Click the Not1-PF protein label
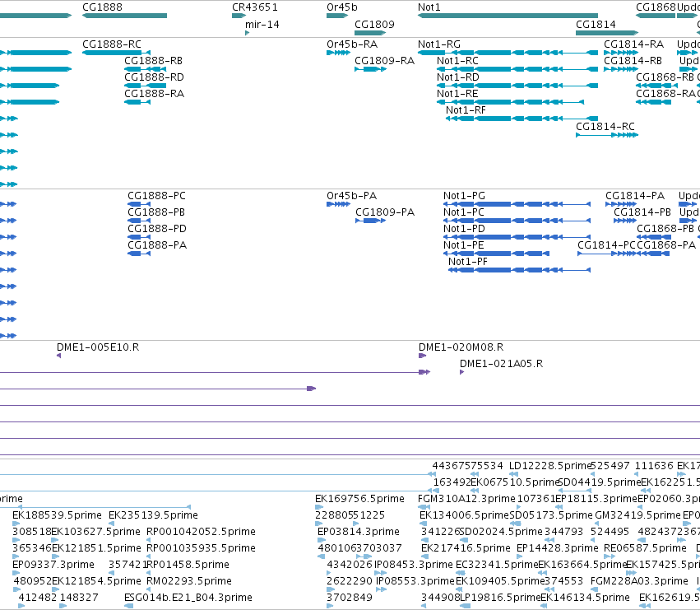The width and height of the screenshot is (700, 610). 467,262
